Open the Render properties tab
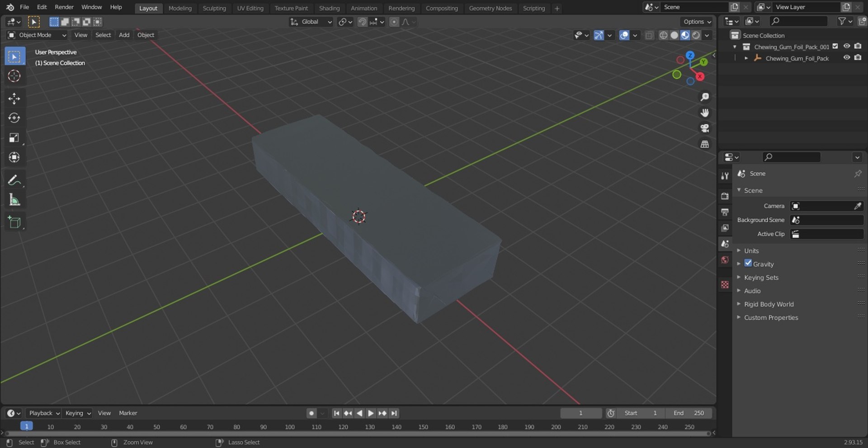The width and height of the screenshot is (868, 448). 725,196
